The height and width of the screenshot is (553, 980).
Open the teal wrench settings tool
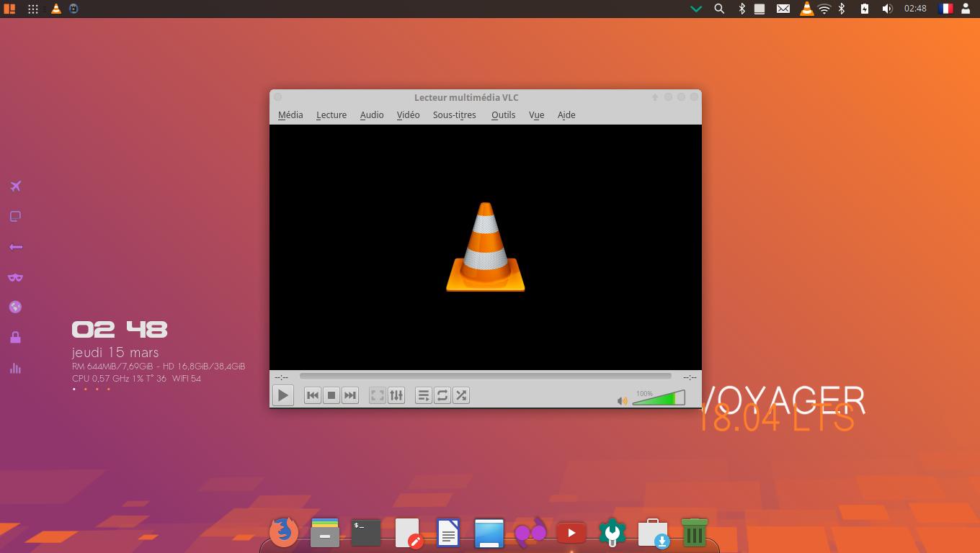[612, 533]
